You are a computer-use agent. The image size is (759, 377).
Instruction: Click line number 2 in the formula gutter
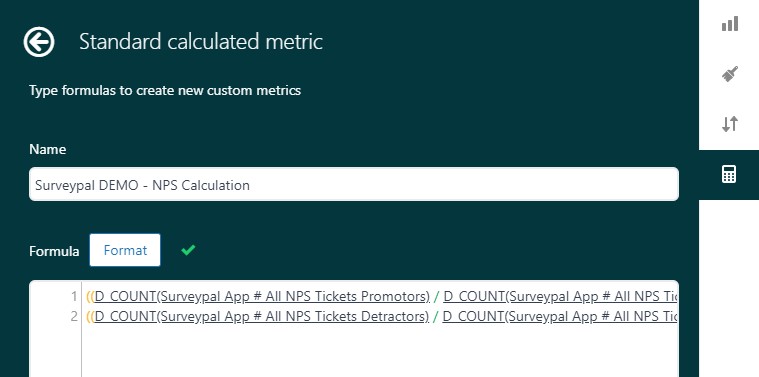click(74, 317)
